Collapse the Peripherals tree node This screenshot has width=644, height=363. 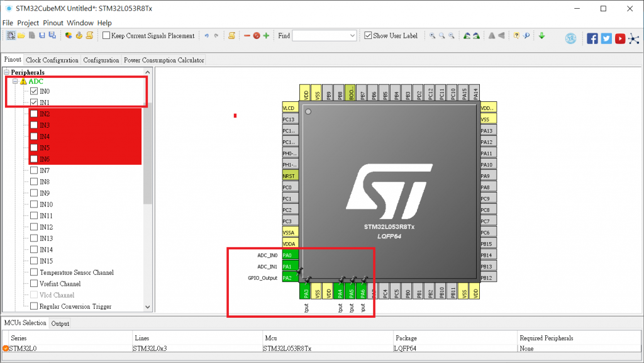pyautogui.click(x=6, y=72)
